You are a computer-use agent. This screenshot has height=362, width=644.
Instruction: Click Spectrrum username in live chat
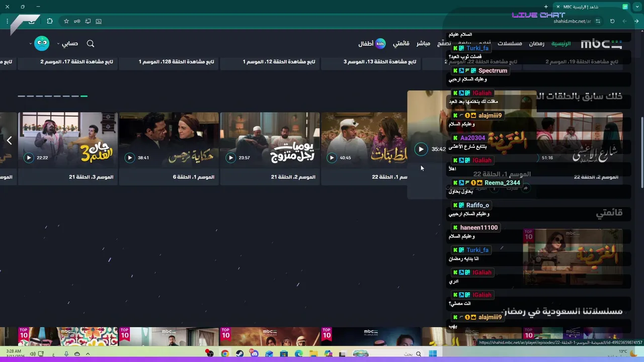tap(493, 71)
